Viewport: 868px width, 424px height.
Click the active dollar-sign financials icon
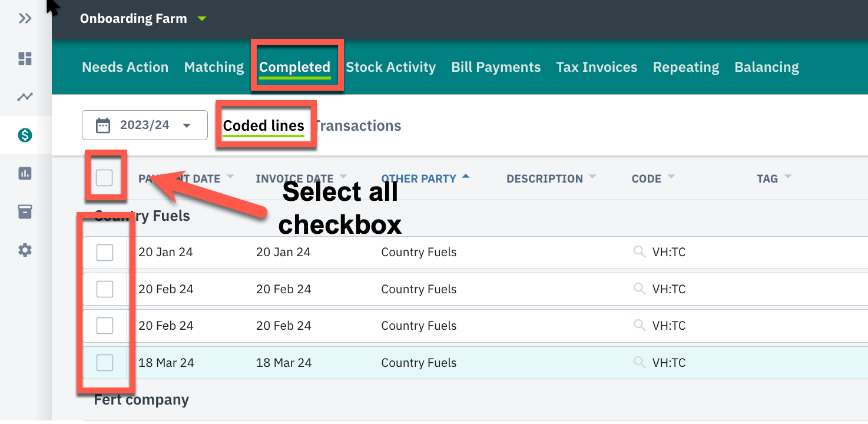tap(25, 134)
